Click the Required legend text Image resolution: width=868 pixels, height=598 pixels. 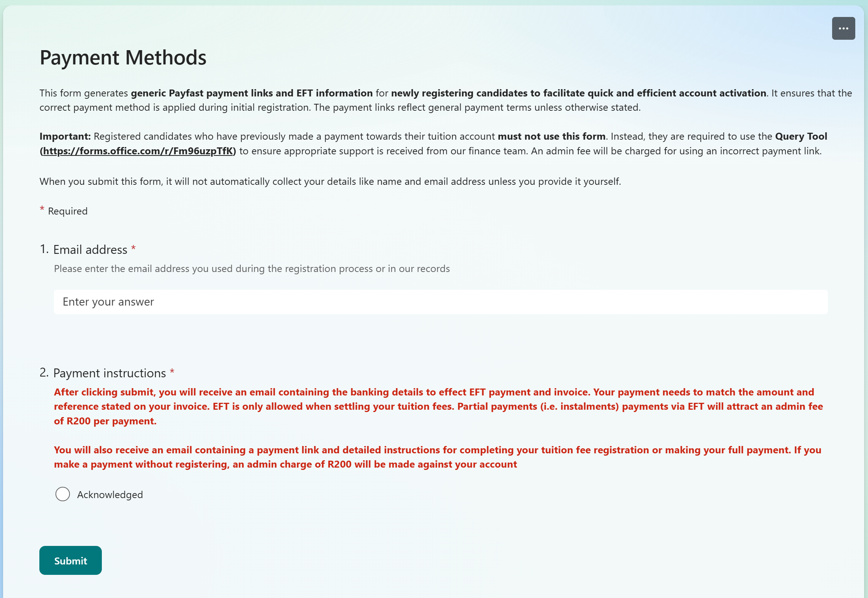(x=68, y=211)
